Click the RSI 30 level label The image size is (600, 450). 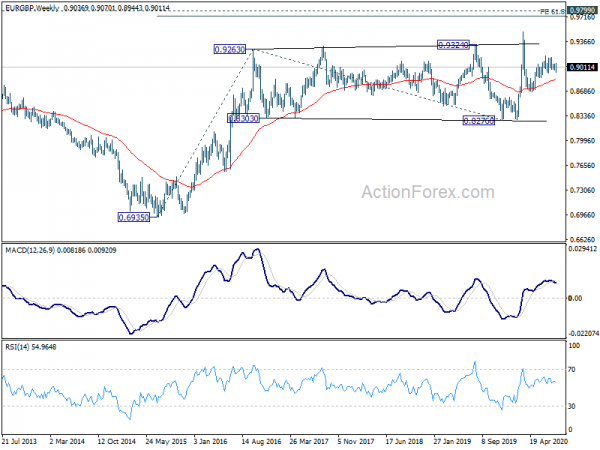pos(572,406)
